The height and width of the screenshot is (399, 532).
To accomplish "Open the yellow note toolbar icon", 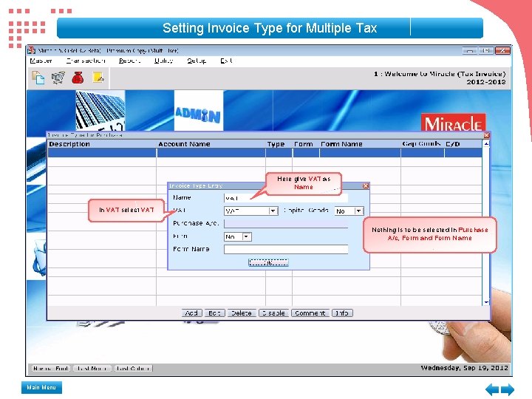I will 98,78.
